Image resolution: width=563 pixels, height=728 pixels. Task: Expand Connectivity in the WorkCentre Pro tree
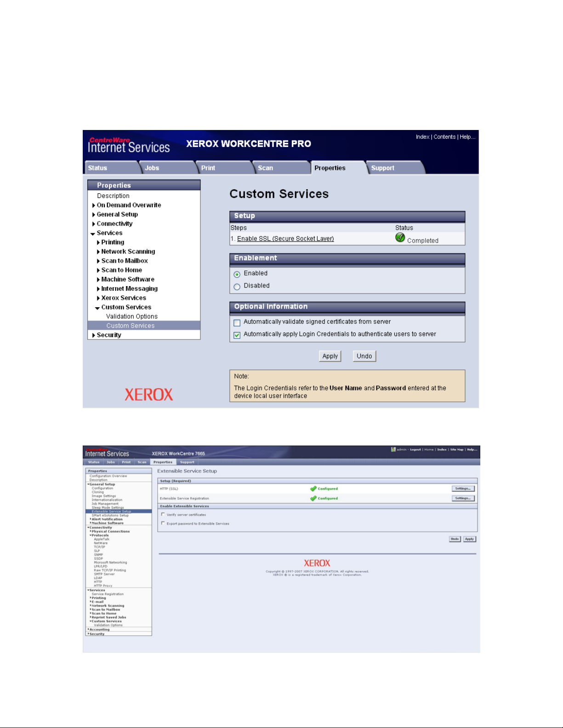click(94, 224)
